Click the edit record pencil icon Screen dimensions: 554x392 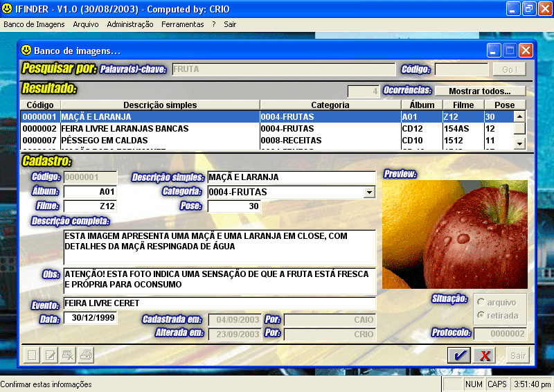50,356
